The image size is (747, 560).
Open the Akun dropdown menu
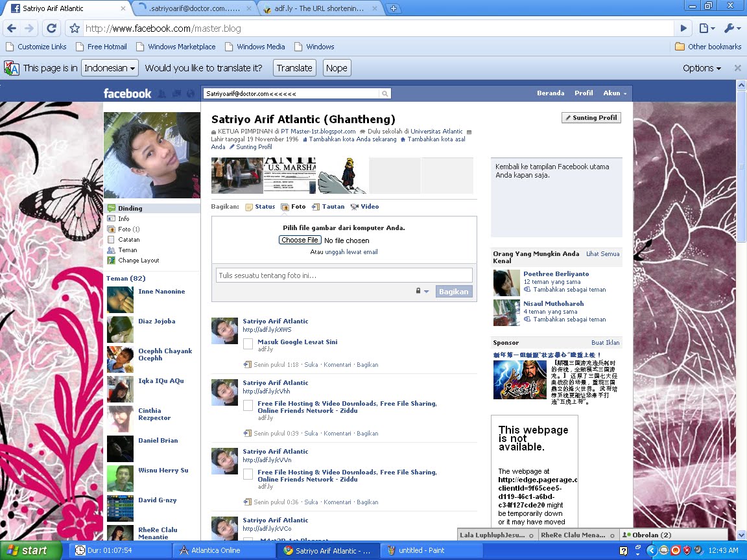615,93
